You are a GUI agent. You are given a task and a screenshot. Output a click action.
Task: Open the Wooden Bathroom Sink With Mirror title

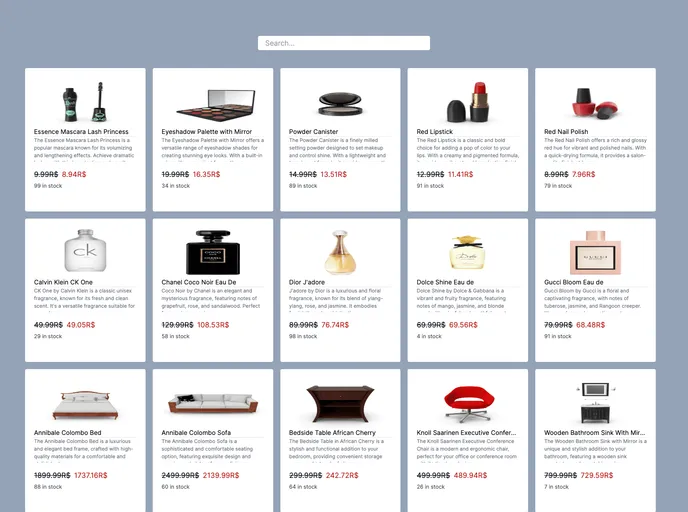(595, 433)
